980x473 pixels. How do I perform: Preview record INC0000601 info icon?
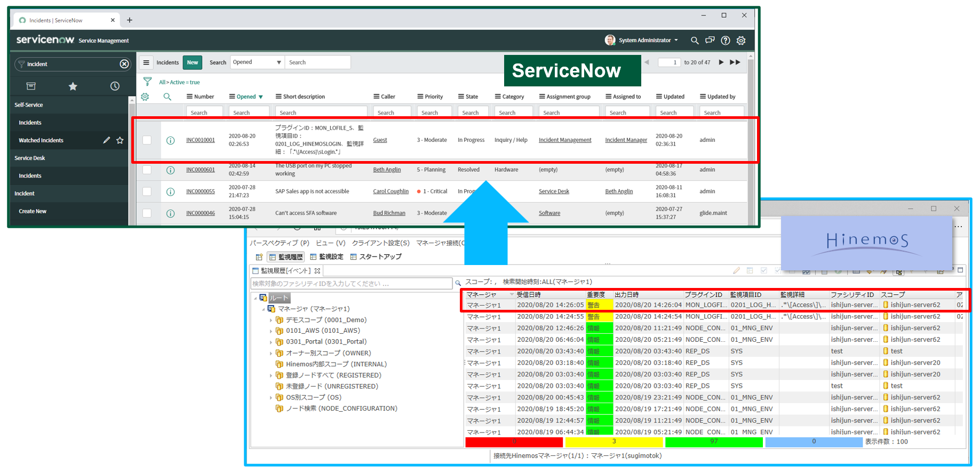coord(171,170)
